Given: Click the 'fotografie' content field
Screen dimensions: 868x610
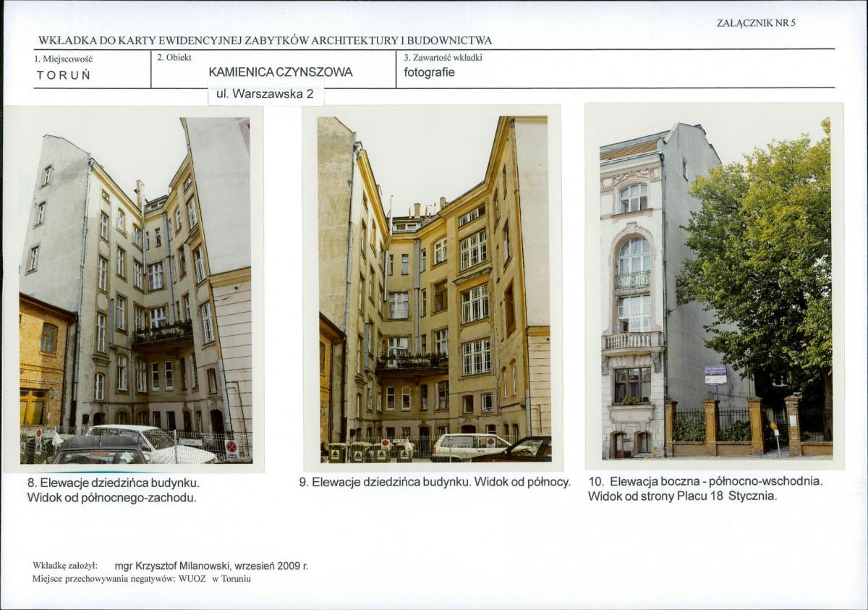Looking at the screenshot, I should point(429,72).
